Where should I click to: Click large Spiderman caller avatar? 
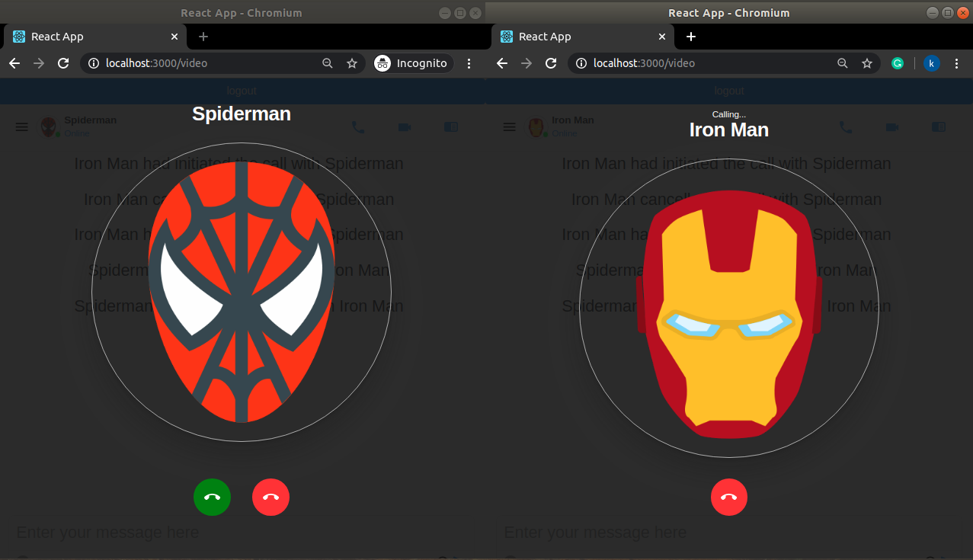point(242,292)
